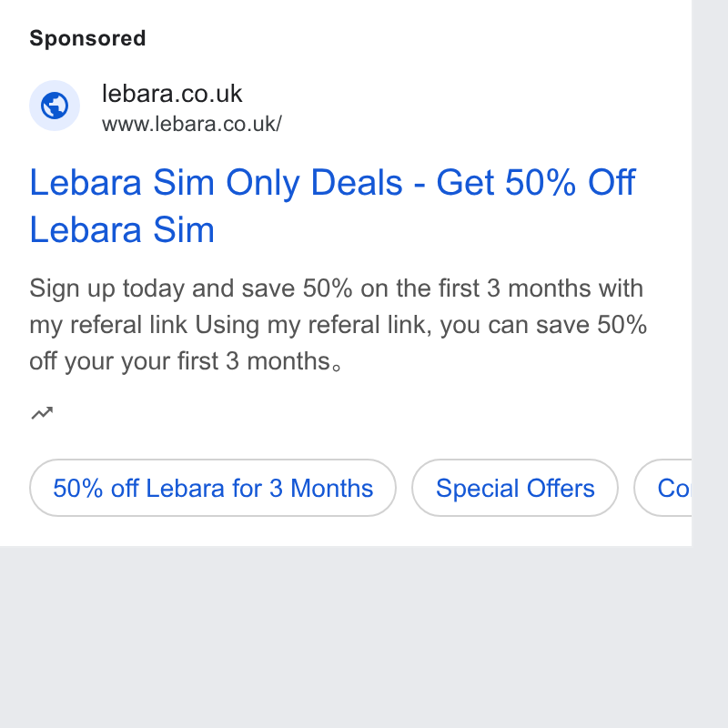This screenshot has height=728, width=728.
Task: Click the partially visible chip starting with Co
Action: 663,488
